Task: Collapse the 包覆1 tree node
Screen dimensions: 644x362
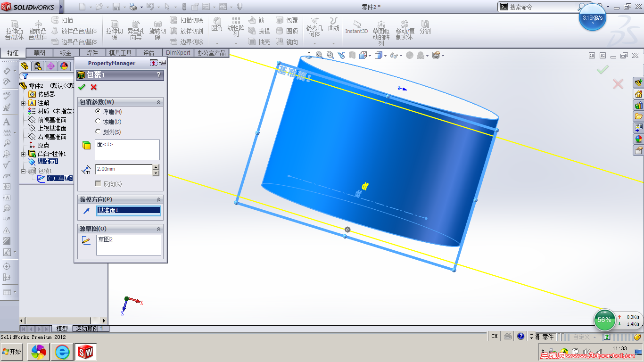Action: tap(23, 171)
